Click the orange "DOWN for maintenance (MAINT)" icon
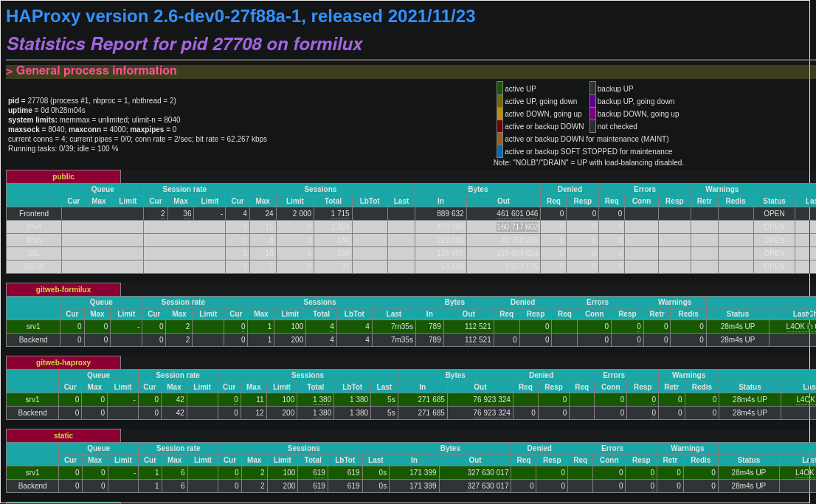Image resolution: width=816 pixels, height=504 pixels. pyautogui.click(x=499, y=139)
